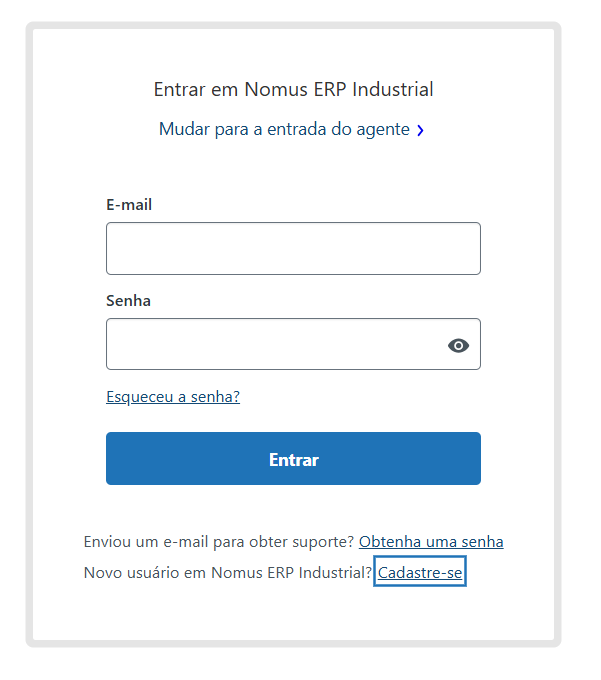Screen dimensions: 601x680
Task: Show the password with the eye icon
Action: pos(458,346)
